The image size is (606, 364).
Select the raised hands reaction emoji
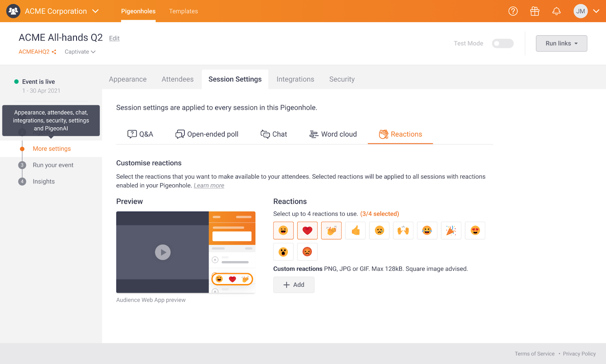tap(403, 230)
